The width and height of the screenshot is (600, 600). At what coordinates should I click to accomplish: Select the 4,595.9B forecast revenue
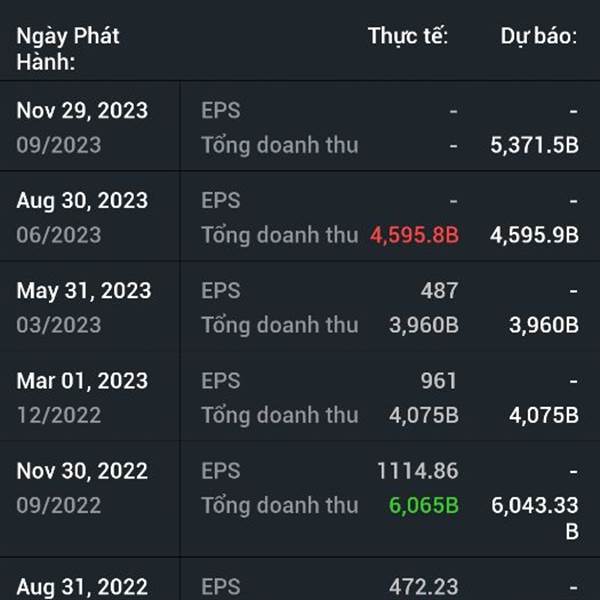(x=534, y=235)
